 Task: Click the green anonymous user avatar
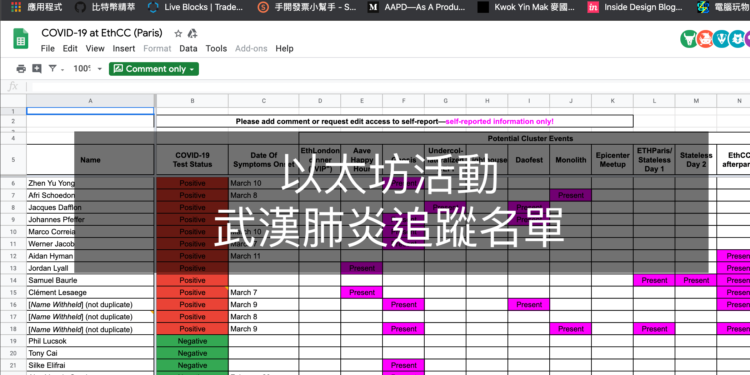[689, 39]
